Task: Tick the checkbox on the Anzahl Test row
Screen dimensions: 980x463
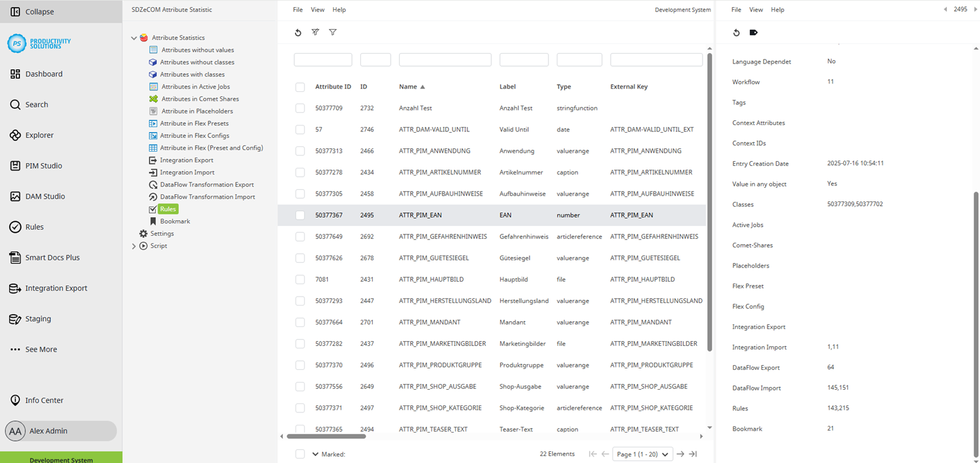Action: click(x=299, y=108)
